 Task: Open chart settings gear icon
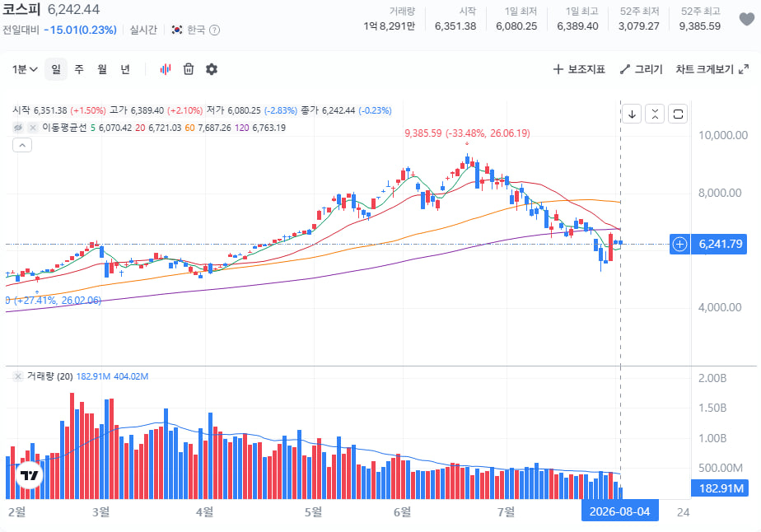click(212, 69)
